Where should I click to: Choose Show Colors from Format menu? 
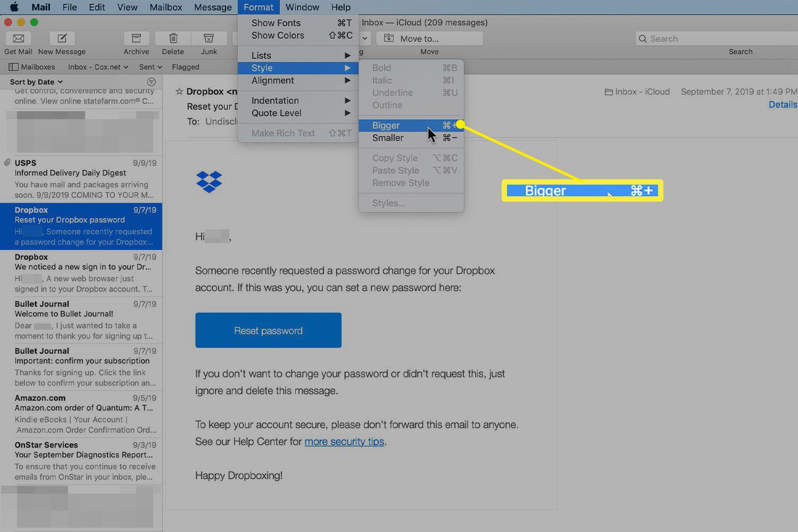coord(298,35)
